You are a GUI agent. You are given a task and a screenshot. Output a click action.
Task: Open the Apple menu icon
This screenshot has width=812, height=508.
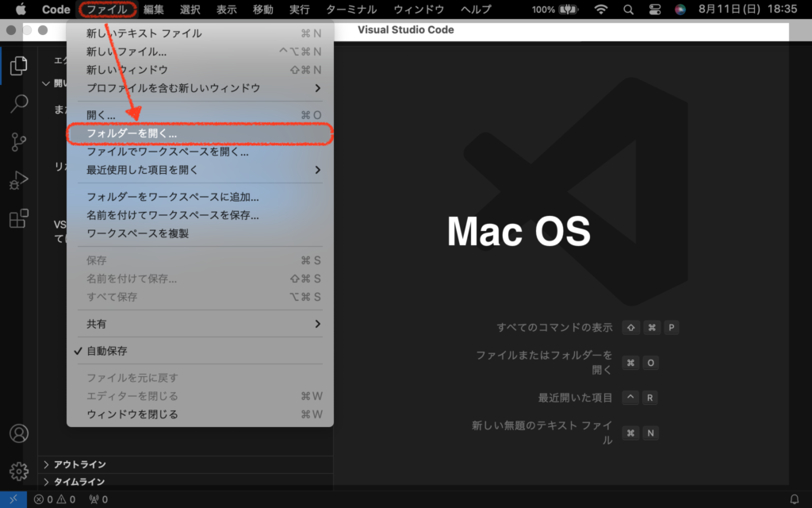[x=21, y=10]
